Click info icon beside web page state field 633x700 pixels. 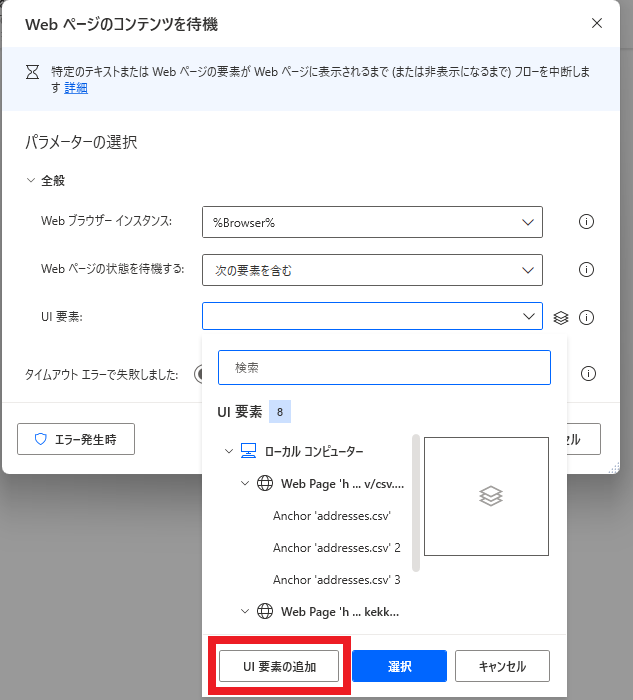pyautogui.click(x=587, y=270)
